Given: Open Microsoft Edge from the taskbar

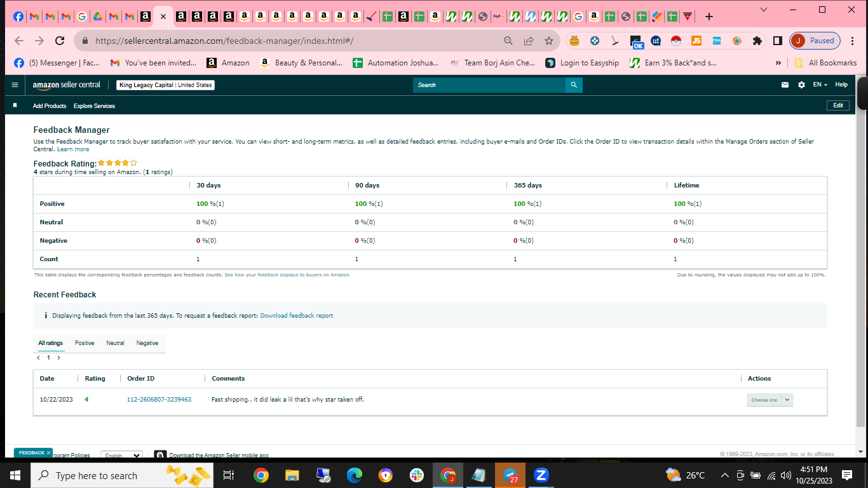Looking at the screenshot, I should [355, 475].
